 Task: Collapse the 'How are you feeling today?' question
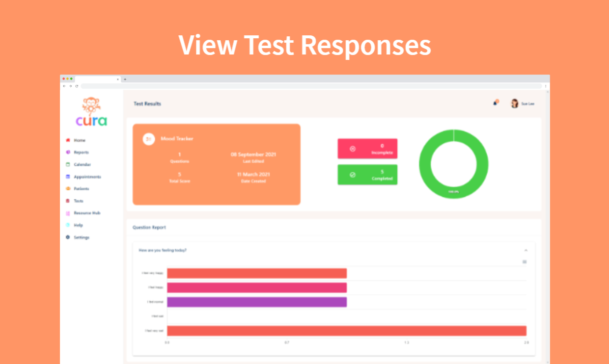point(526,250)
